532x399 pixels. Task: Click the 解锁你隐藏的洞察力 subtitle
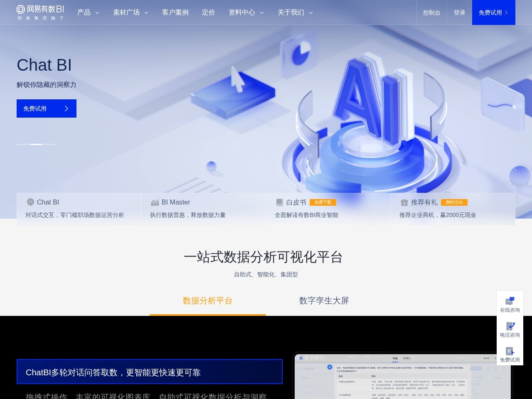(x=47, y=85)
